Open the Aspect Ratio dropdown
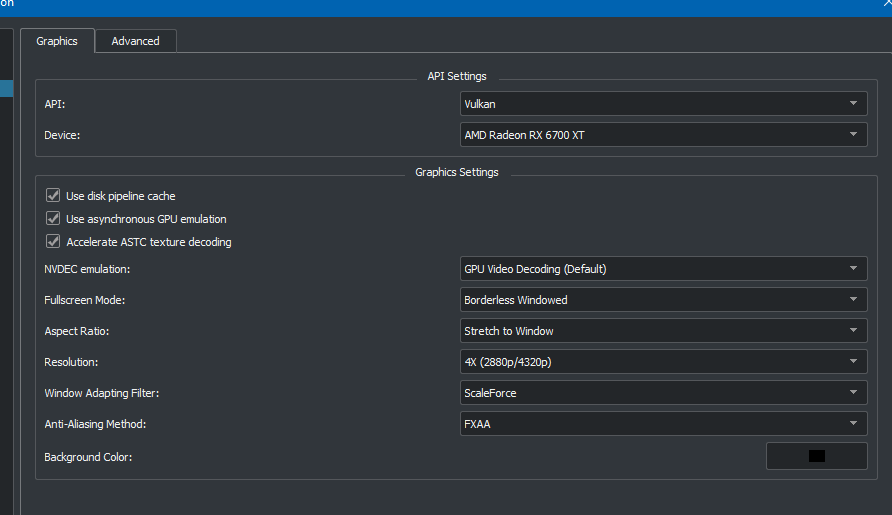 (x=663, y=331)
